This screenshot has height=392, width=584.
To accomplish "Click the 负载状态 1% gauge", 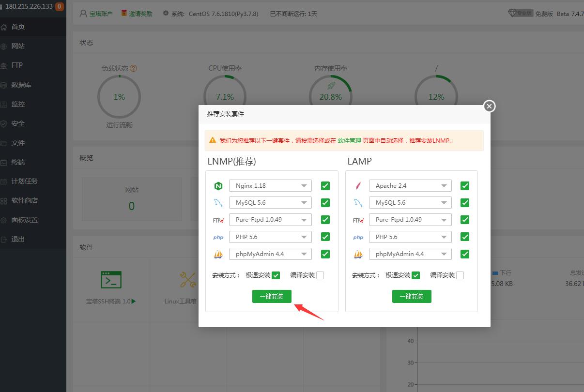I will click(119, 97).
